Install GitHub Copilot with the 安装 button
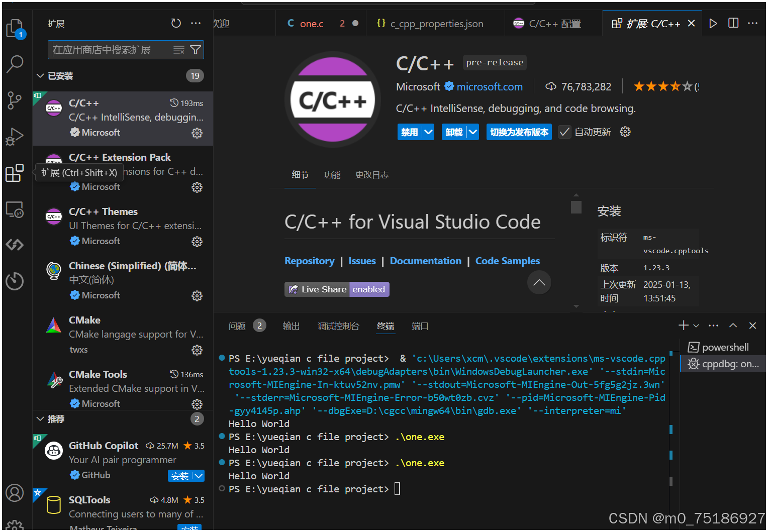The image size is (768, 532). [x=180, y=476]
